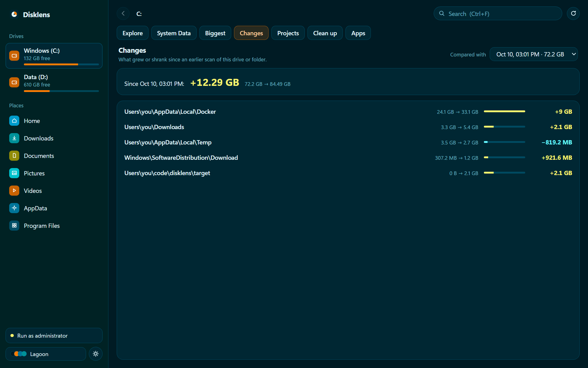The height and width of the screenshot is (368, 588).
Task: Open the Compared with scan dropdown
Action: point(533,54)
